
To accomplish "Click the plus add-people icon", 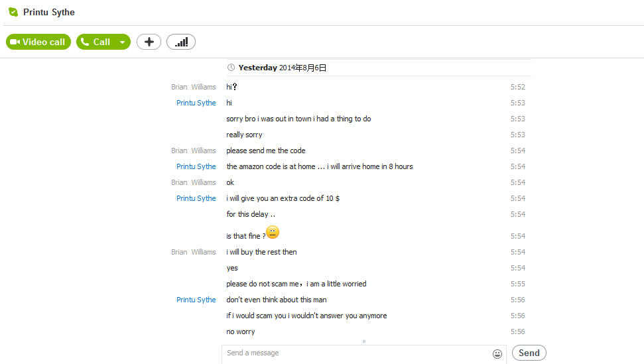I will tap(149, 42).
